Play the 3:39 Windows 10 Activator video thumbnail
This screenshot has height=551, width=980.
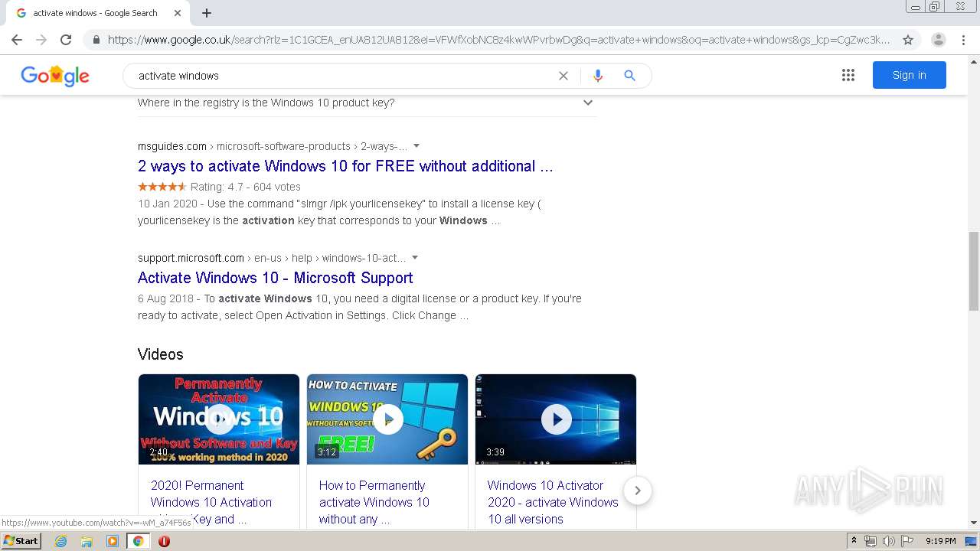coord(556,419)
